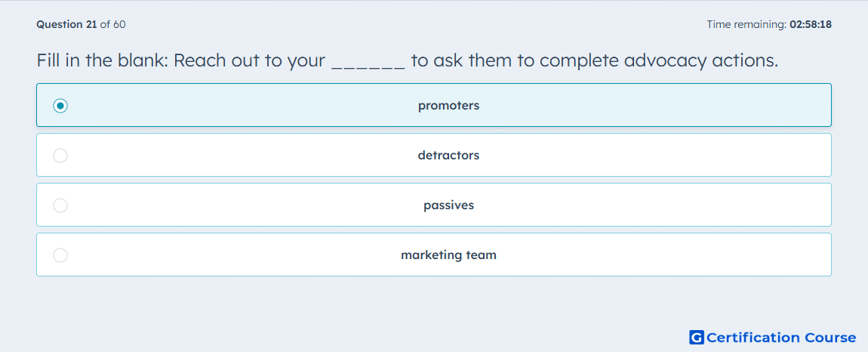This screenshot has width=868, height=352.
Task: Click the promoters answer label text
Action: point(448,105)
